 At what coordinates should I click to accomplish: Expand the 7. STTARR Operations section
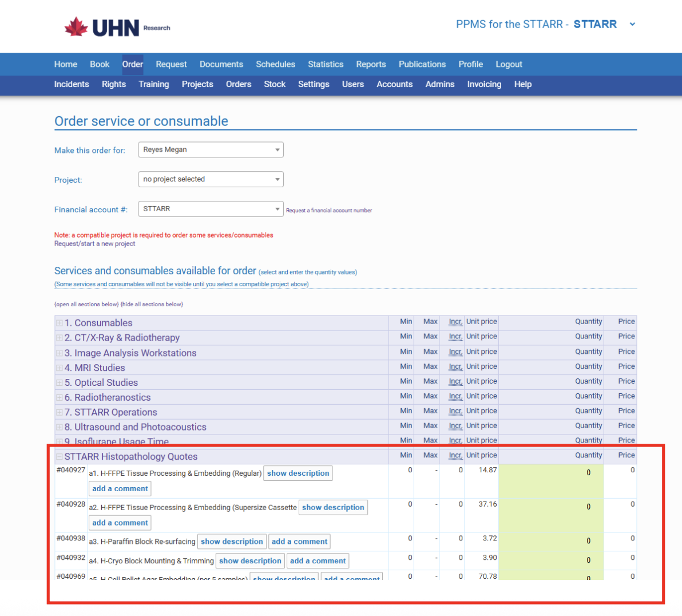[59, 412]
